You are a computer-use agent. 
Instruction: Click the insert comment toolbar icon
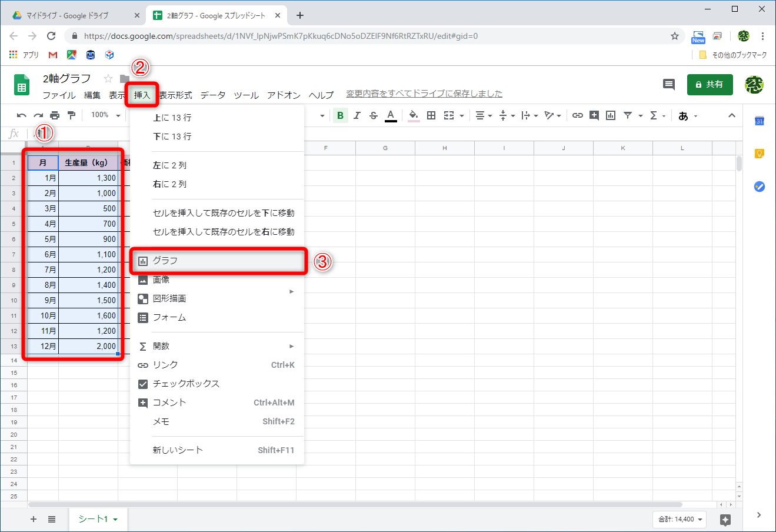(x=594, y=115)
